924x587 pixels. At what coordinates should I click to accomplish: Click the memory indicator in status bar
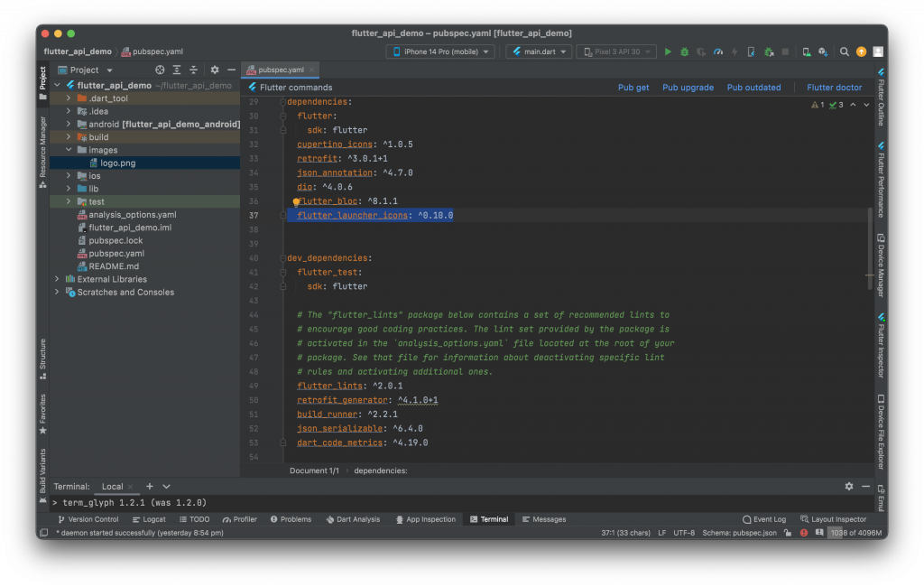pos(855,534)
